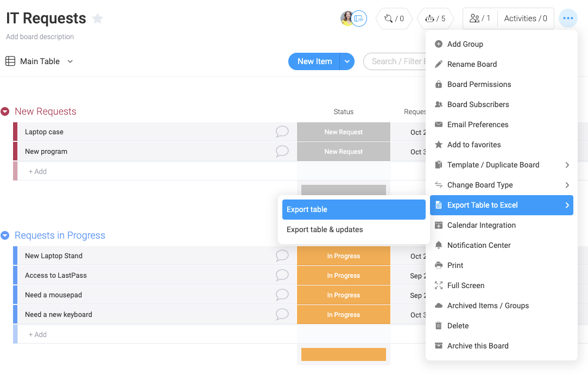This screenshot has width=588, height=374.
Task: Click the Template / Duplicate Board clipboard icon
Action: 438,165
